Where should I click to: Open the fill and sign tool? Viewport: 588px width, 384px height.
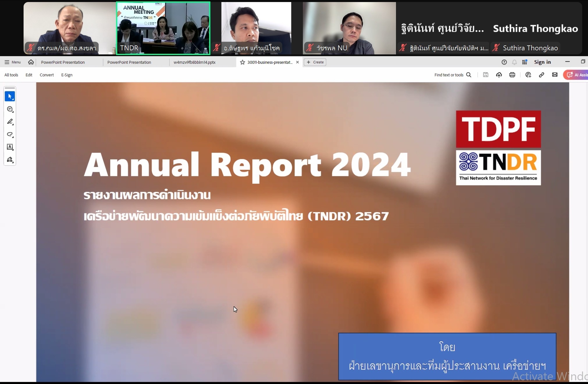[x=10, y=160]
